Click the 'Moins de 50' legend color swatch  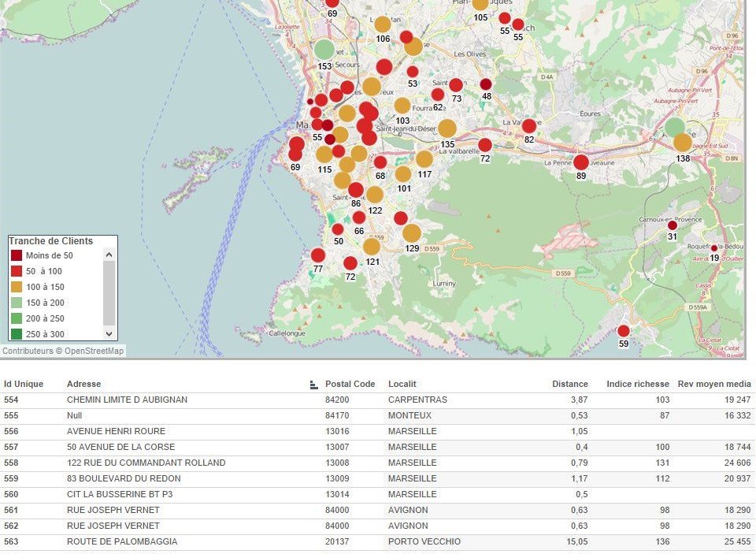coord(17,255)
